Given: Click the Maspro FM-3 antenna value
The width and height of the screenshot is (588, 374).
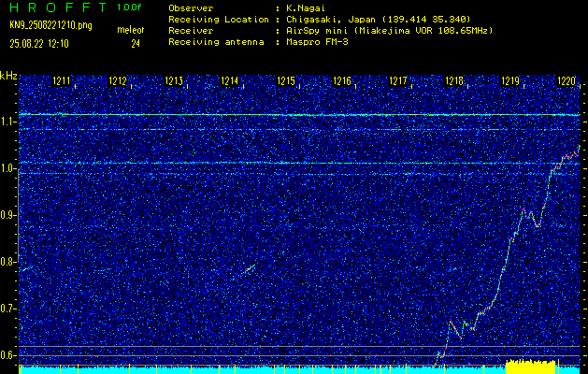Looking at the screenshot, I should tap(317, 42).
